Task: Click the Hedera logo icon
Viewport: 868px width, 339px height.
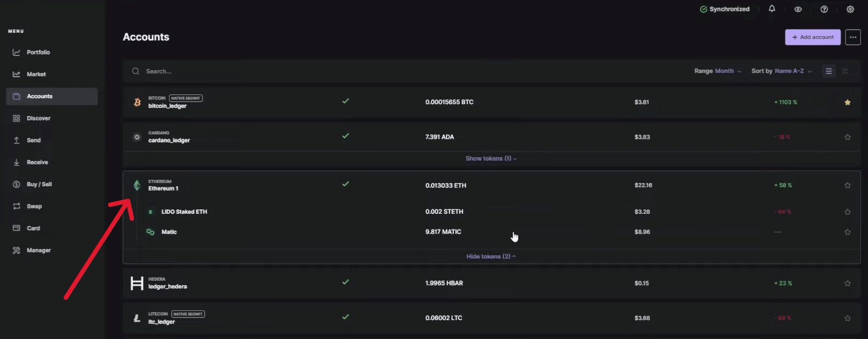Action: (x=137, y=283)
